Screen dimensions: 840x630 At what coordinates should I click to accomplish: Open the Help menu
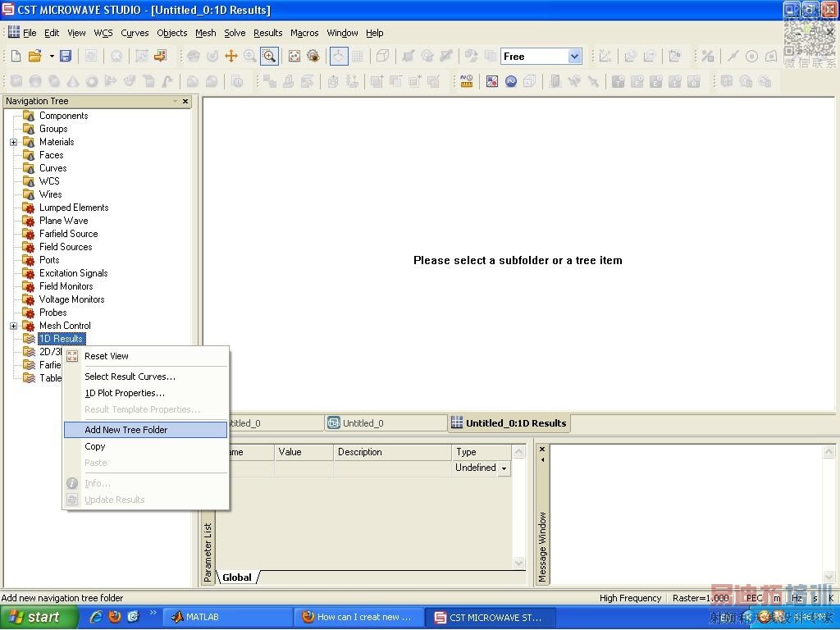374,33
